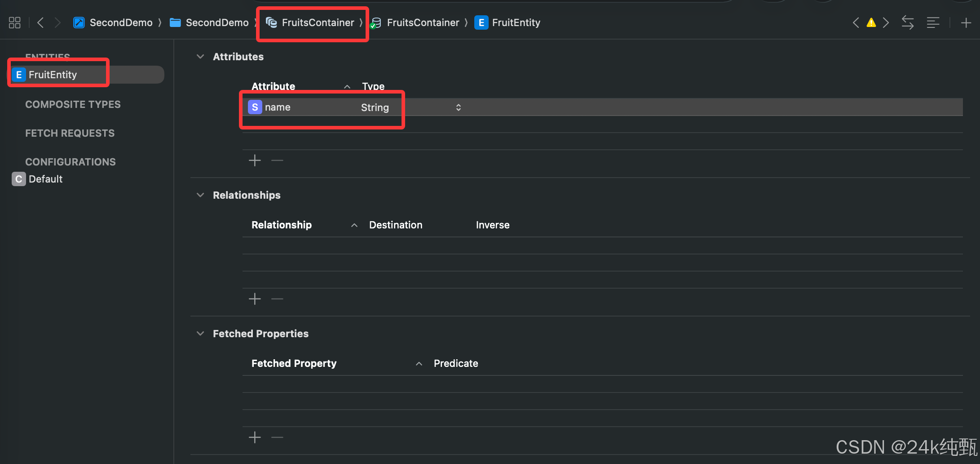Add a new relationship with plus button

(x=255, y=299)
